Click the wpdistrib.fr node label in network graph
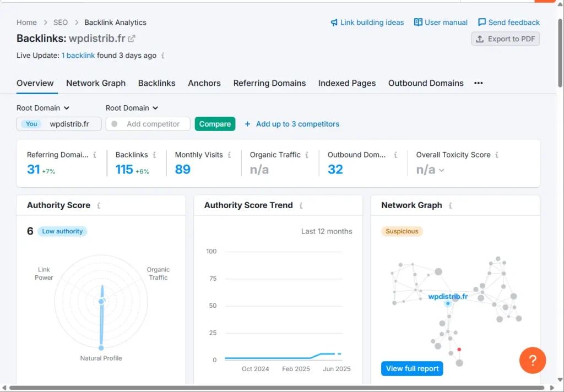The image size is (564, 392). click(x=448, y=297)
